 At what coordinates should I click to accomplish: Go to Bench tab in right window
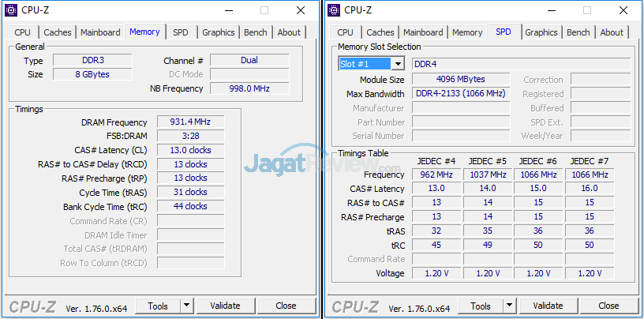click(x=578, y=32)
